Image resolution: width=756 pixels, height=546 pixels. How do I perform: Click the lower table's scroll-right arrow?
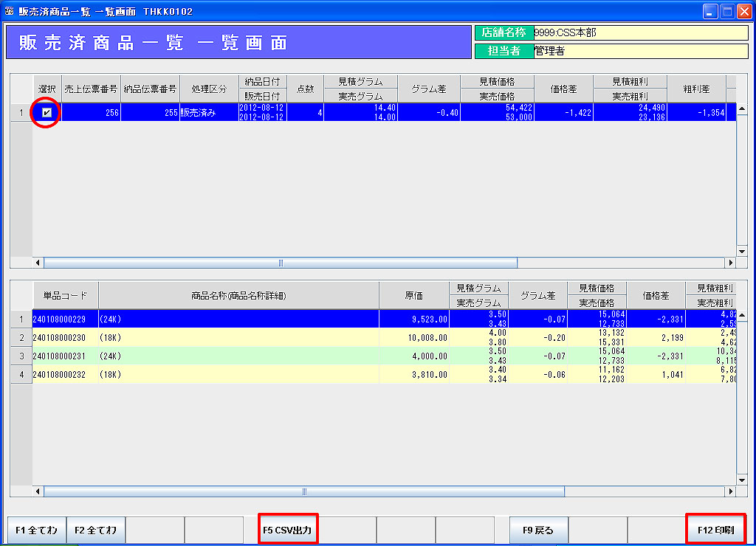point(732,491)
